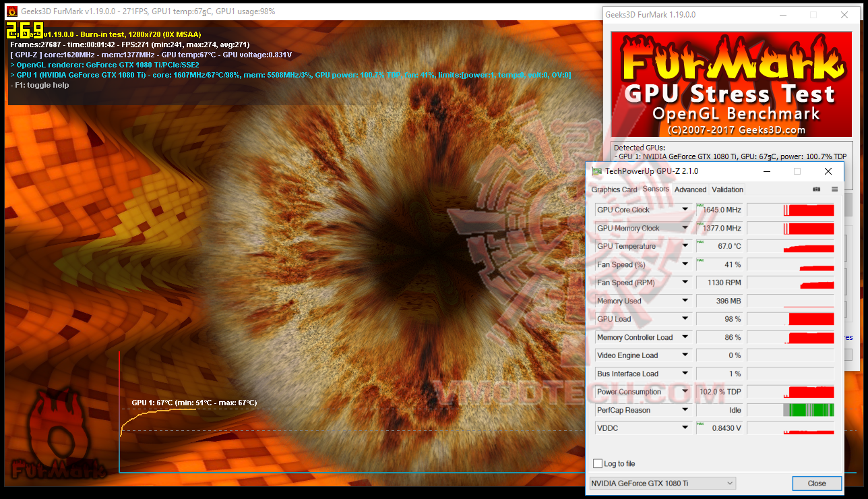Expand the Fan Speed (RPM) sensor dropdown
Image resolution: width=868 pixels, height=499 pixels.
click(x=685, y=283)
